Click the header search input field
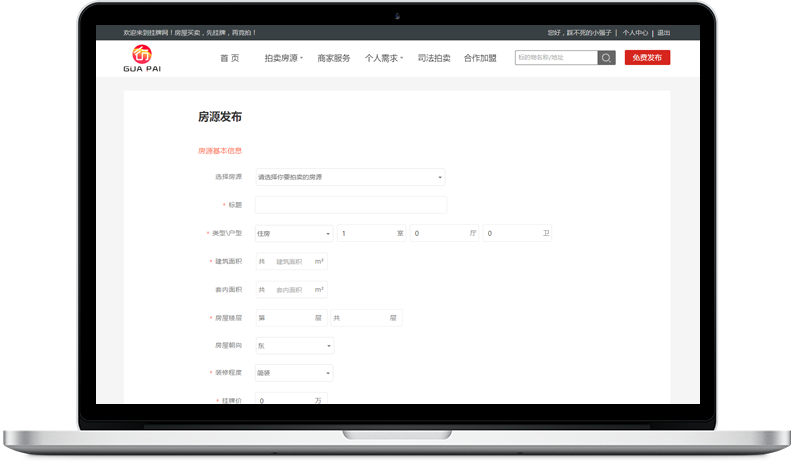This screenshot has width=793, height=462. pos(556,58)
